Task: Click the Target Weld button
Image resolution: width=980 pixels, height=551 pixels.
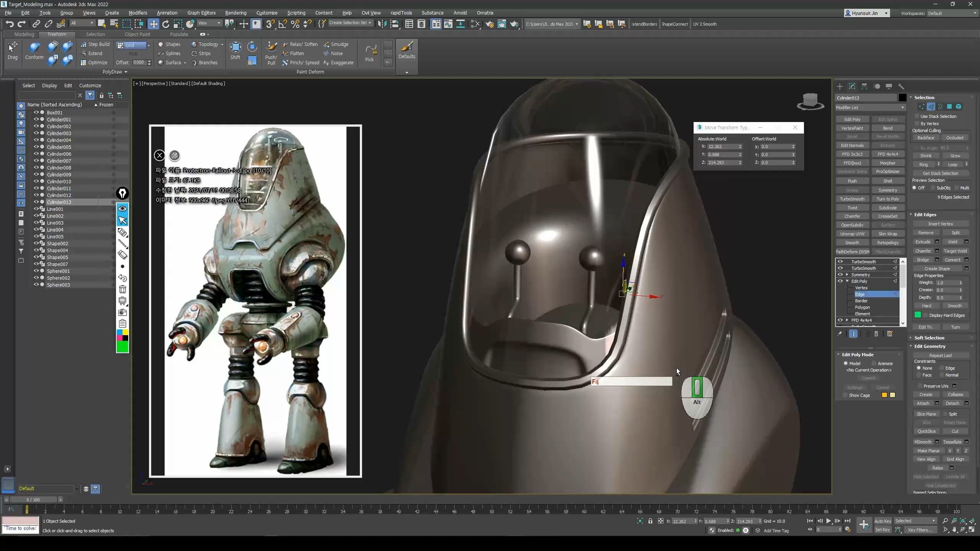Action: click(x=955, y=251)
